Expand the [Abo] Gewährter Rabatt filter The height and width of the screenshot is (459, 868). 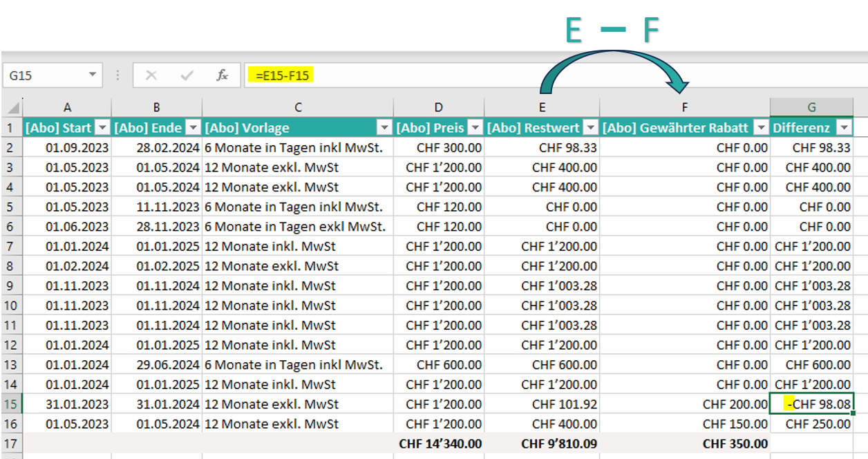click(761, 127)
